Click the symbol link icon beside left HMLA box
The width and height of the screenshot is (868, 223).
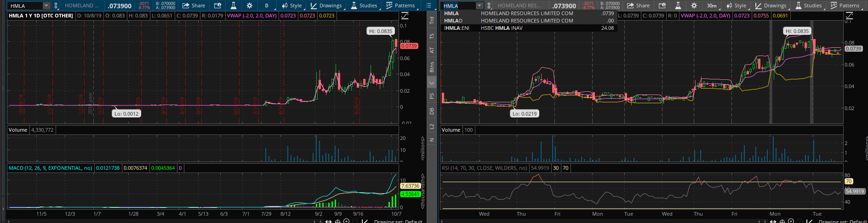click(56, 6)
